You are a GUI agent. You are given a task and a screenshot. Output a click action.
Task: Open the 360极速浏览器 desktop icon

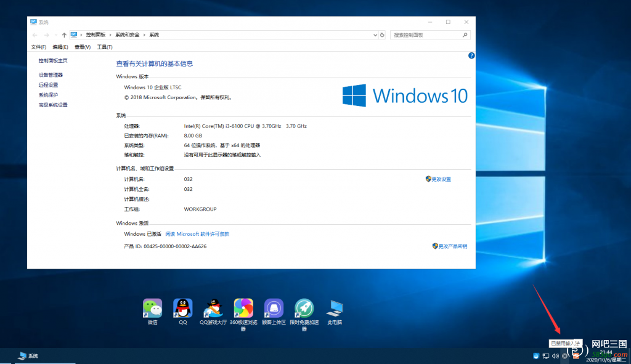tap(243, 308)
